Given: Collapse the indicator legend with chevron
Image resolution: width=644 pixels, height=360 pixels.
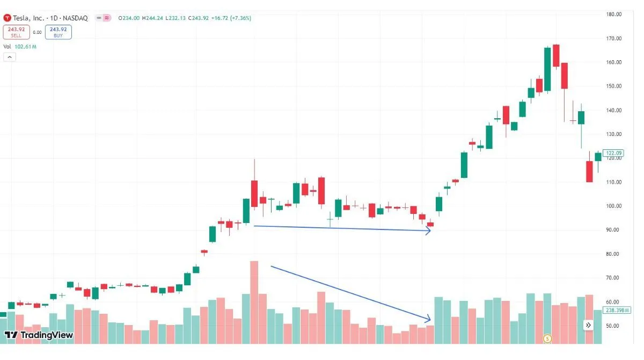Looking at the screenshot, I should (x=9, y=57).
